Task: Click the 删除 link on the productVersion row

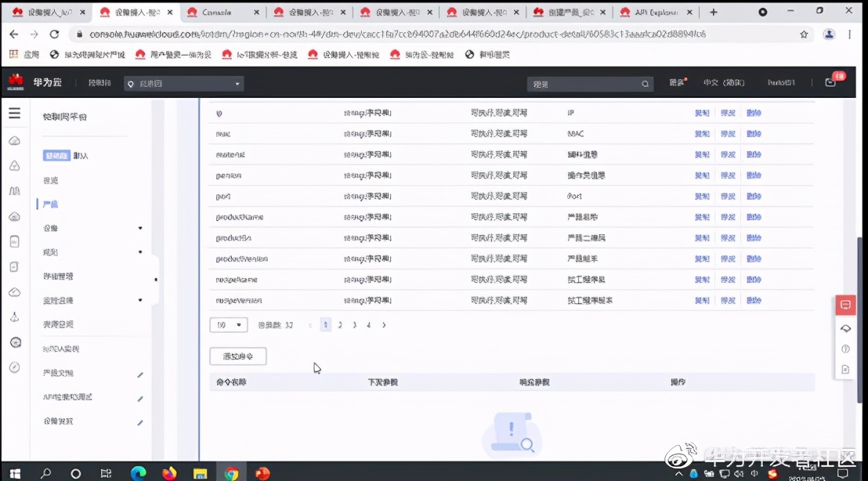Action: [754, 259]
